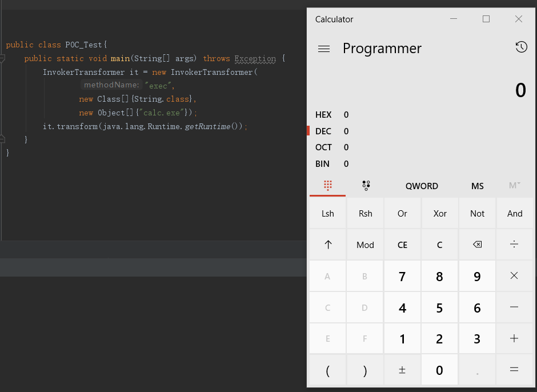Screen dimensions: 537x392
Task: Click the plus-minus sign key
Action: (402, 370)
